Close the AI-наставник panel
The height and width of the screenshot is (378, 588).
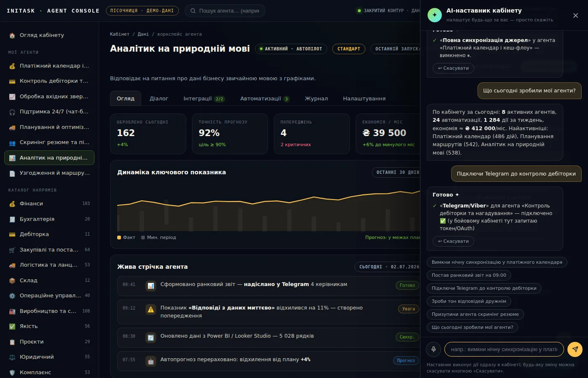pyautogui.click(x=575, y=16)
